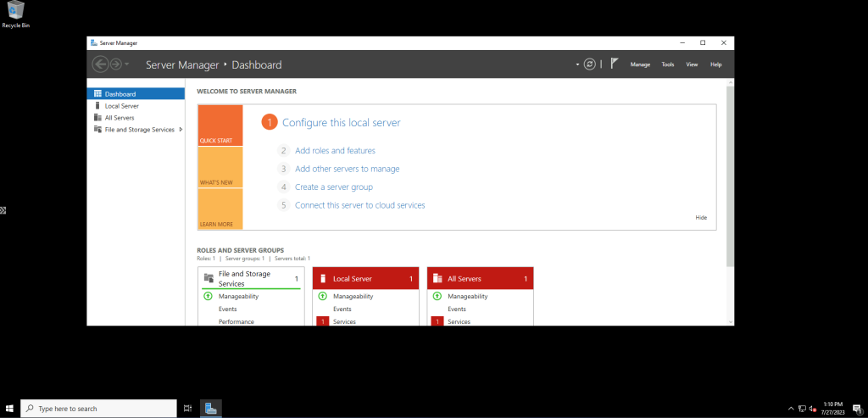Click Add roles and features link

coord(335,151)
